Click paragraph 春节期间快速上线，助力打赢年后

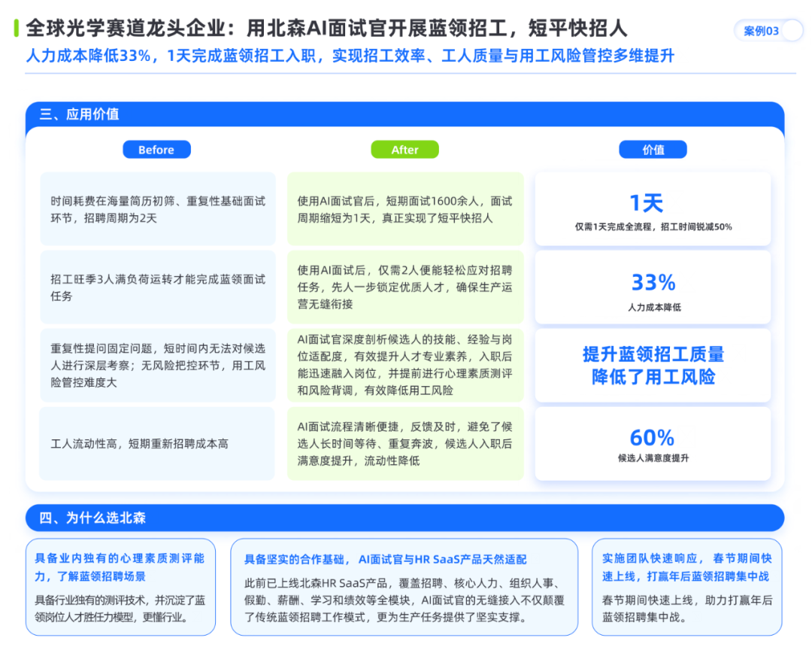pos(686,609)
